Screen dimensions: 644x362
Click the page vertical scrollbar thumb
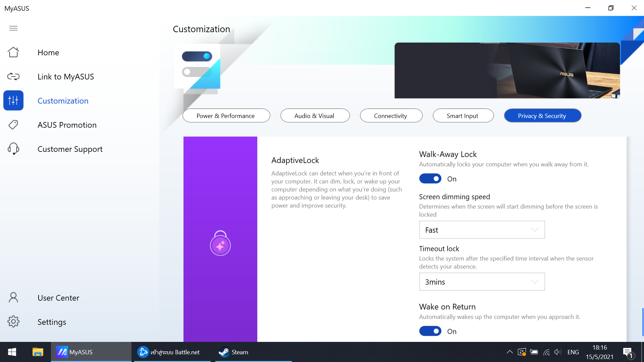point(642,322)
